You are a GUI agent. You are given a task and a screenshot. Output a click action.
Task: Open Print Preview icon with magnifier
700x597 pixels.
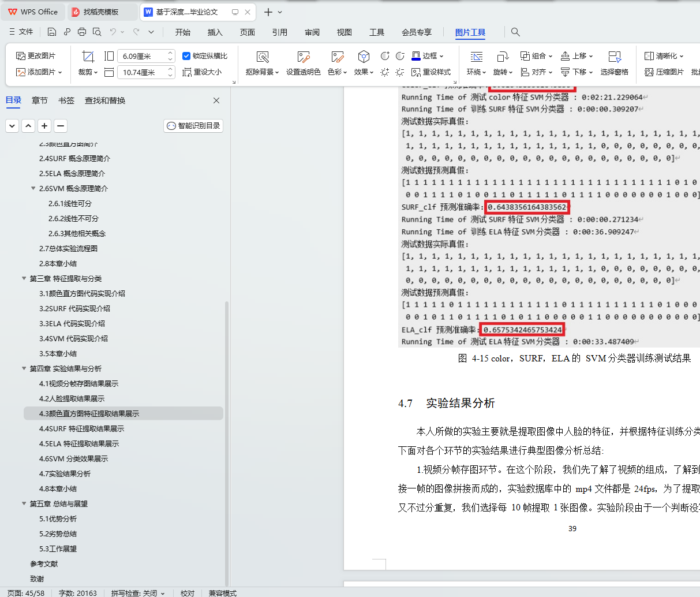97,32
